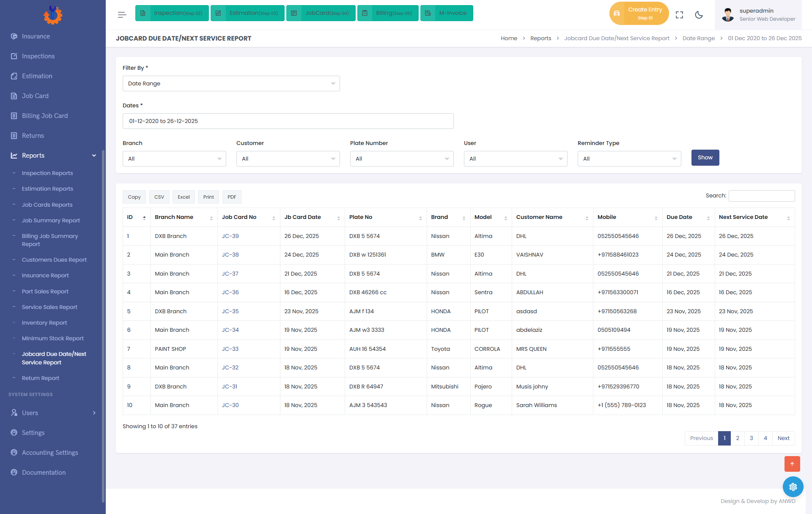Go to pagination page 2

point(738,438)
